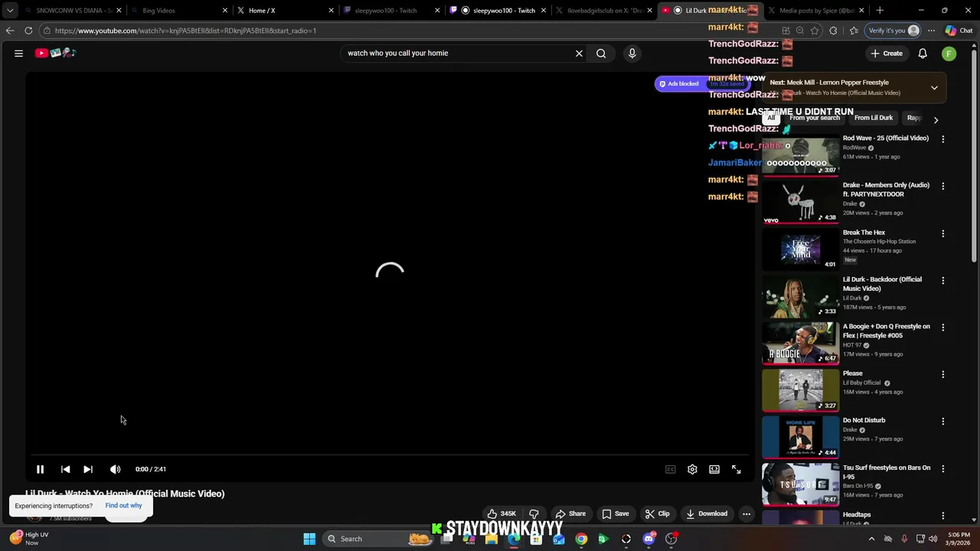This screenshot has height=551, width=980.
Task: Clear the YouTube search text with X
Action: pyautogui.click(x=579, y=53)
